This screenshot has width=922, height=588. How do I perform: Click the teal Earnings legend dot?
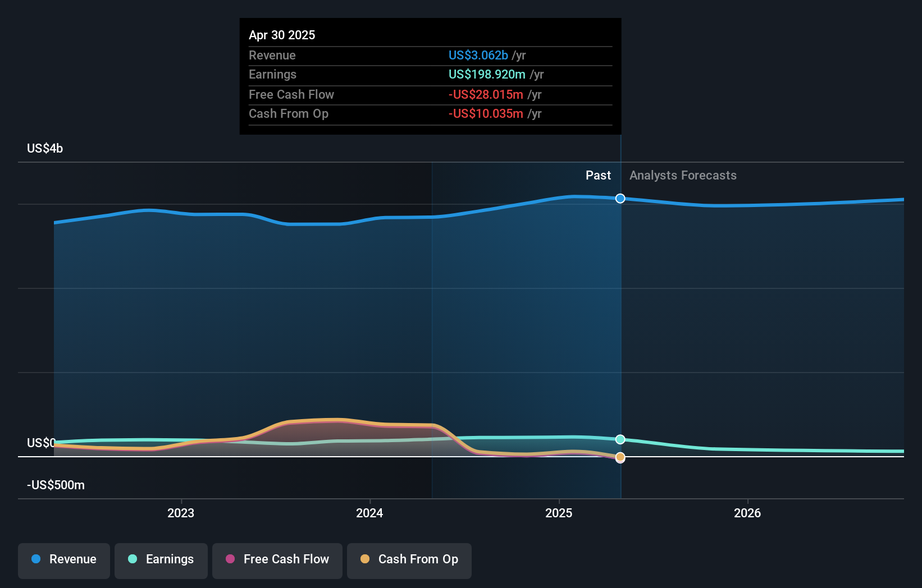[x=133, y=559]
